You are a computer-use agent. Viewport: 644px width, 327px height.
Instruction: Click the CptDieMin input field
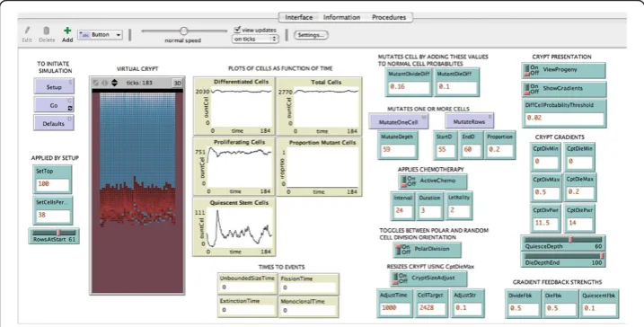point(579,163)
